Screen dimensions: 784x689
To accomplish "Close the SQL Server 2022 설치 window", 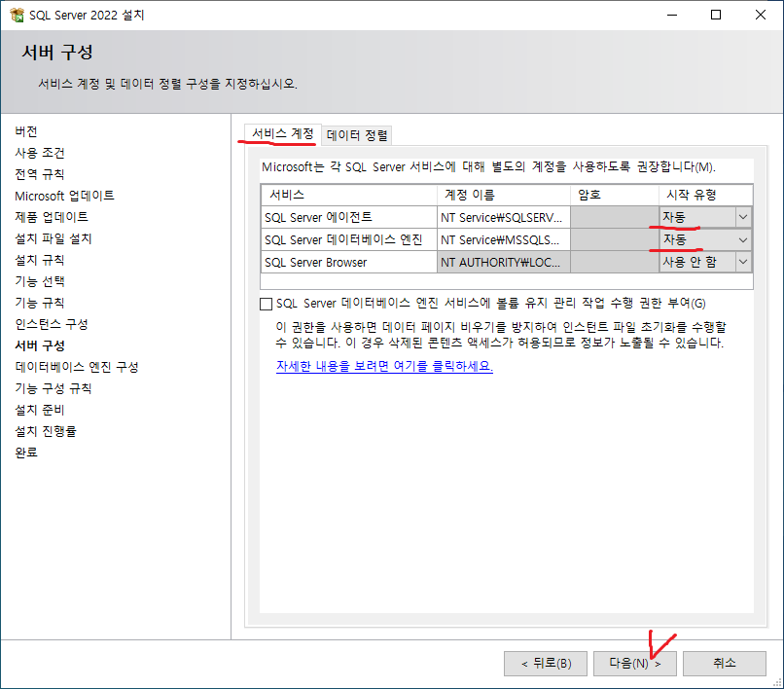I will pos(761,15).
